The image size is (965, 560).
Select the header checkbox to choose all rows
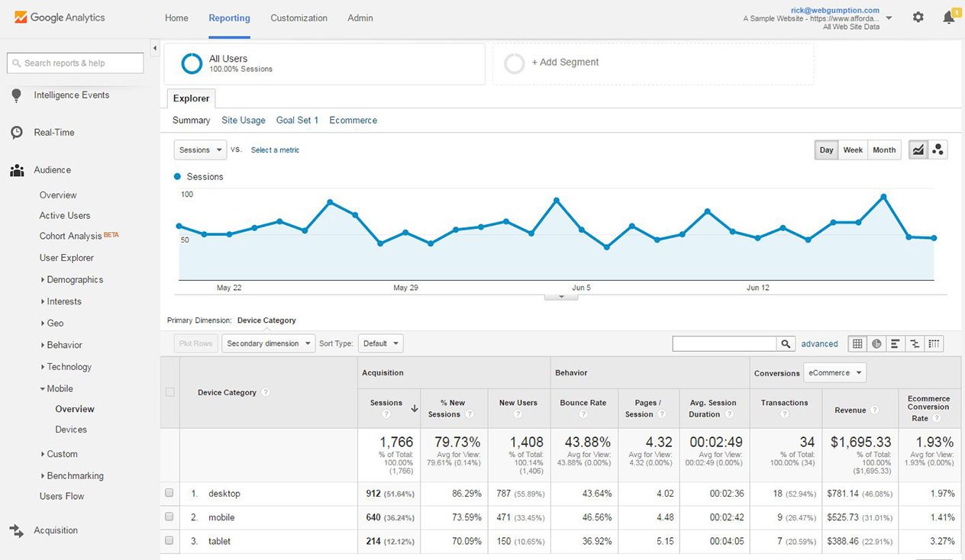pos(169,391)
